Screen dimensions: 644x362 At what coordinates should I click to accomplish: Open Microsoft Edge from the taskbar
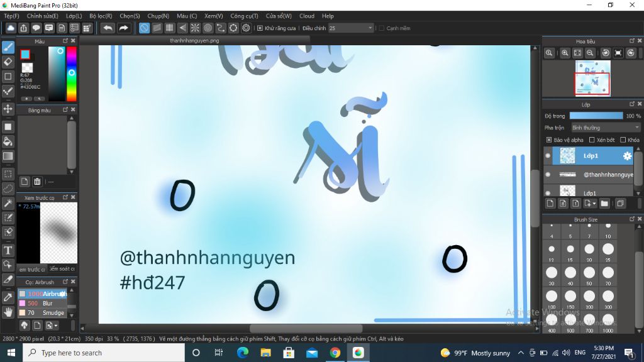[242, 353]
